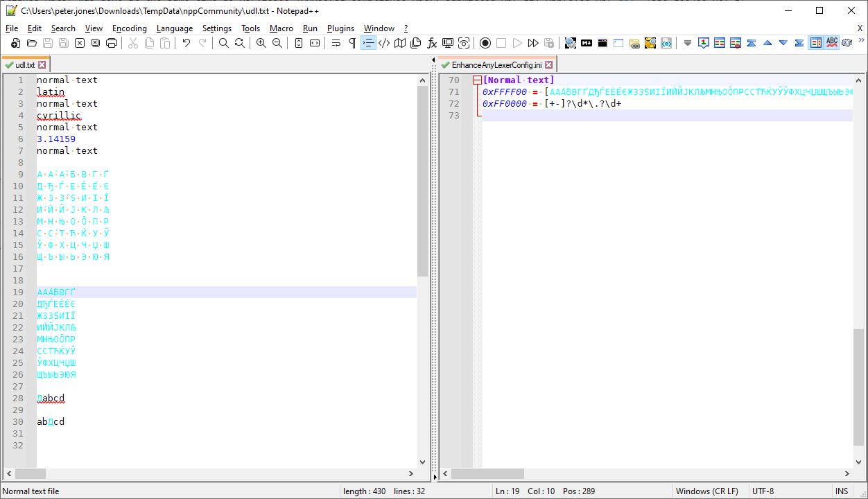Open Find with magnifier icon
868x499 pixels.
coord(224,43)
